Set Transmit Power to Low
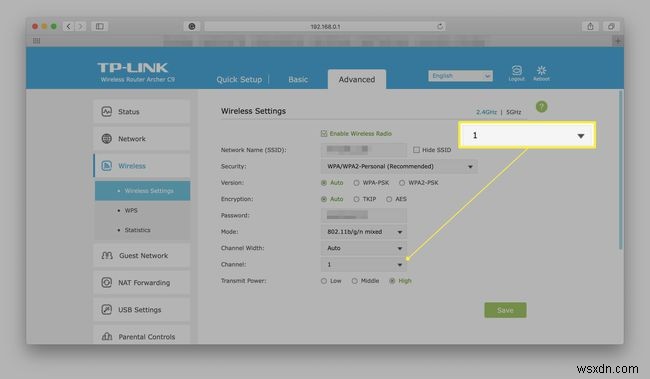 [x=324, y=281]
